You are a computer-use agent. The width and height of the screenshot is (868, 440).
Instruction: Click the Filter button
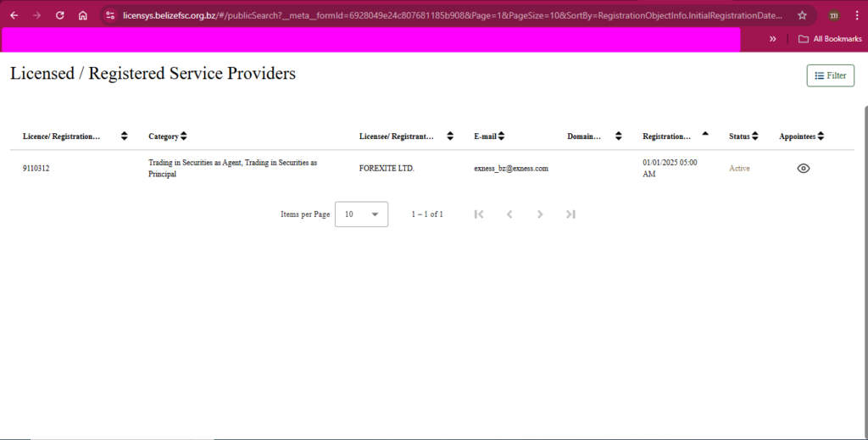tap(830, 75)
